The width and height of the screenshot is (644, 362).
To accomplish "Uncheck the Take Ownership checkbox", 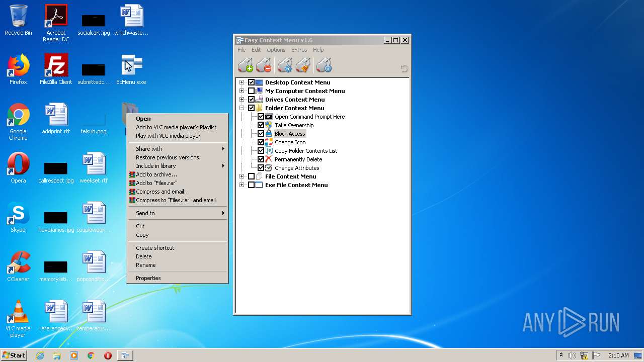I will pos(261,125).
